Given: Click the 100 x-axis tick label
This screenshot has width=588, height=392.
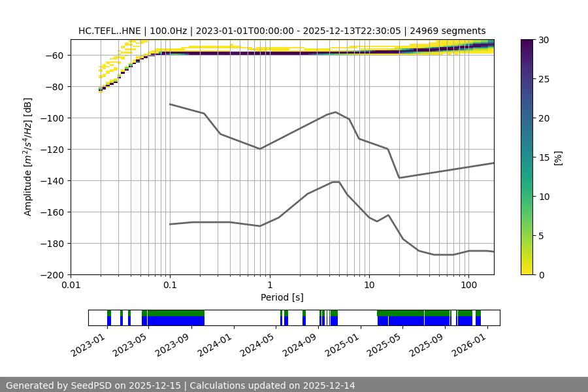Looking at the screenshot, I should pos(468,286).
